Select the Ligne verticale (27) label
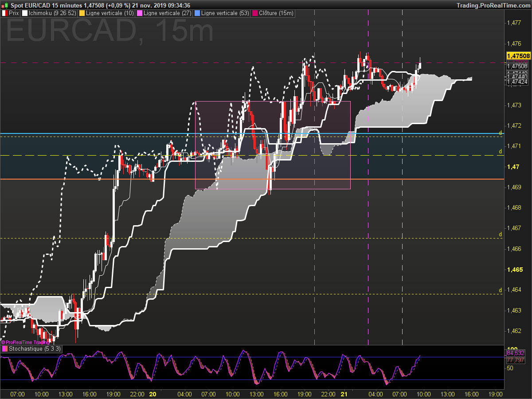532x399 pixels. 168,13
